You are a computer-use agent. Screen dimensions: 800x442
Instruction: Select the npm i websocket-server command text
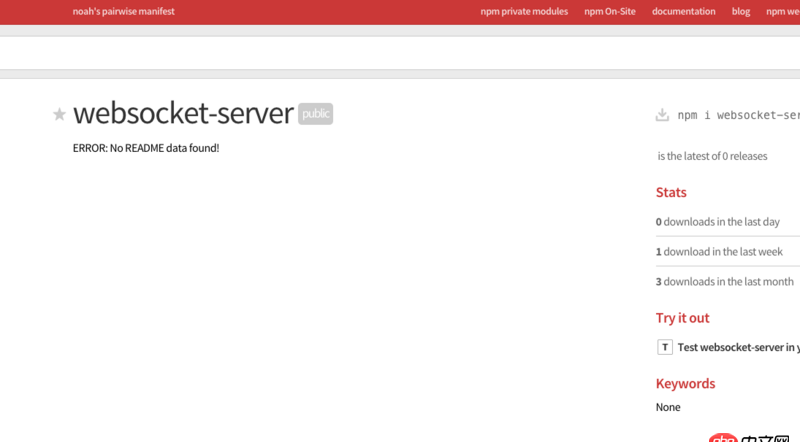click(739, 115)
